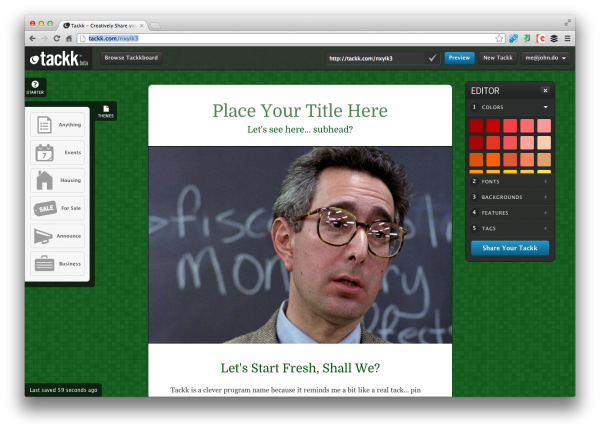Screen dimensions: 600x431
Task: Select the Events calendar icon
Action: point(44,152)
